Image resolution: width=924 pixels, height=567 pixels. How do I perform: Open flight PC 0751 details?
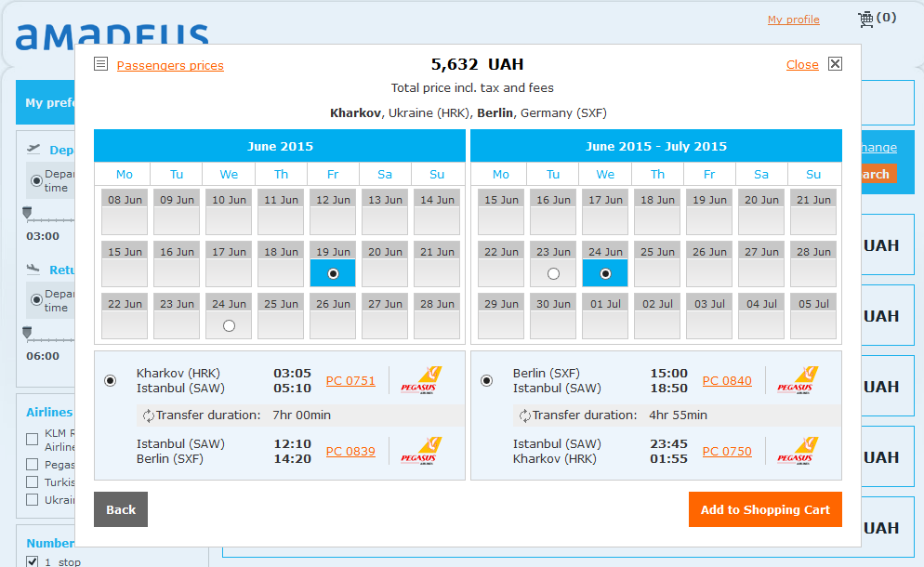click(350, 381)
